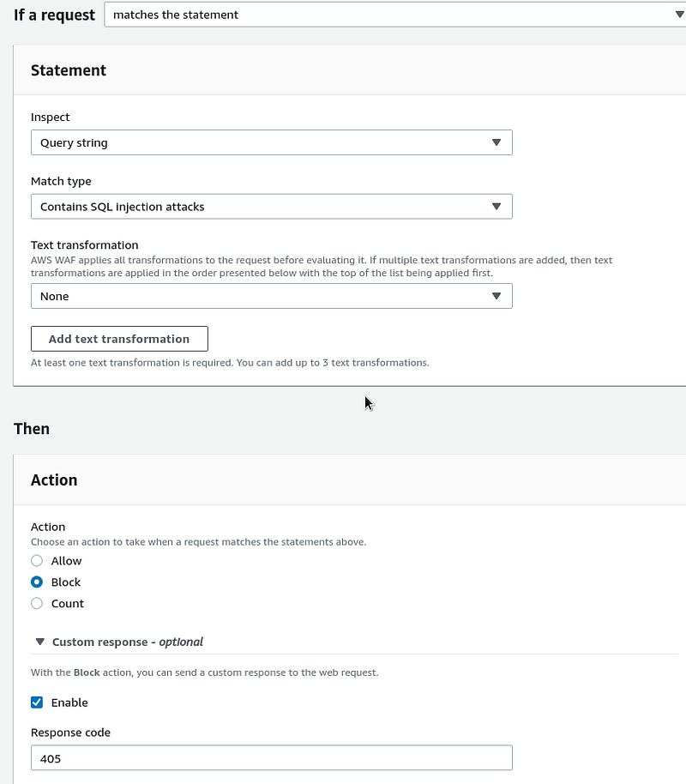
Task: Open the Match type dropdown
Action: (272, 207)
